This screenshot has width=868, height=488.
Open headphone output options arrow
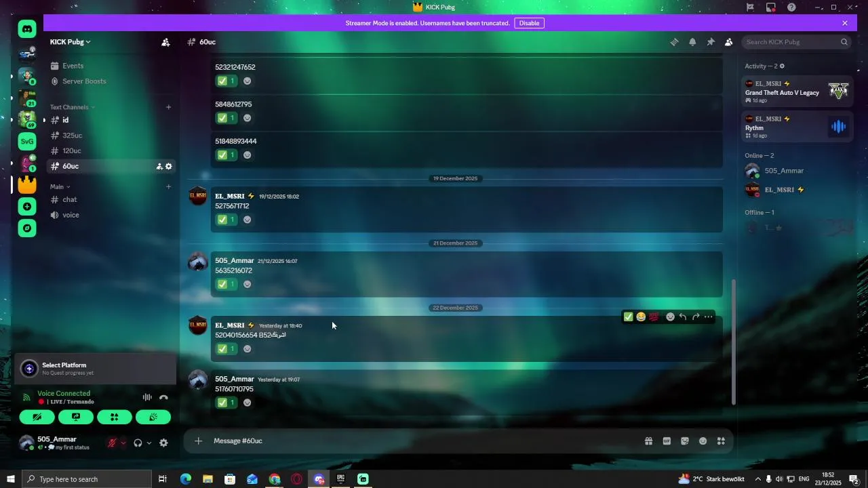click(x=149, y=443)
